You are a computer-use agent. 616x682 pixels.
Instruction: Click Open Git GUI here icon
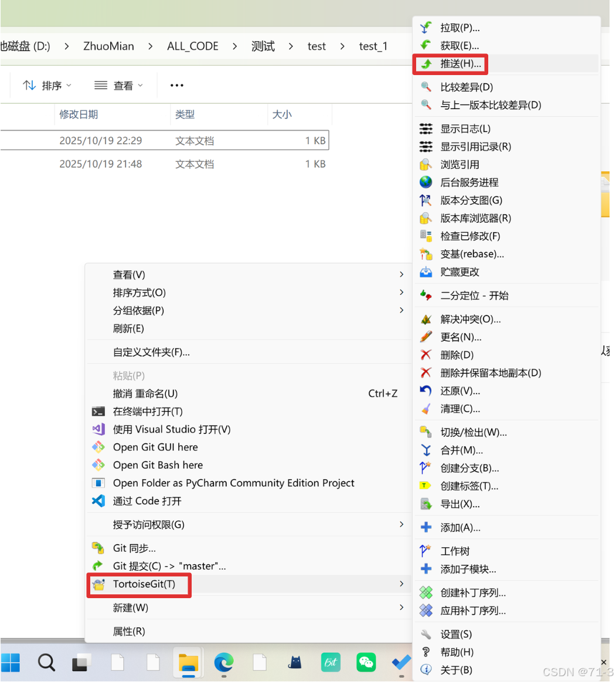pyautogui.click(x=98, y=447)
